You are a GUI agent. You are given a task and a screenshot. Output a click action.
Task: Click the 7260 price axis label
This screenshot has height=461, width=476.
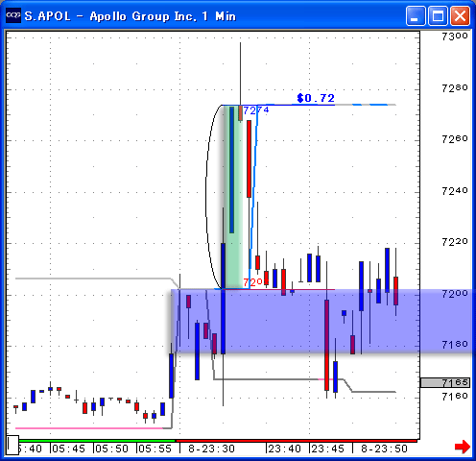coord(455,139)
